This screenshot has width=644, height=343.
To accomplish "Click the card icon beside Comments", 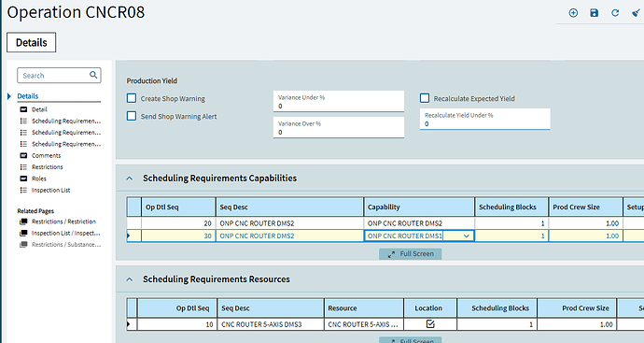I will pyautogui.click(x=23, y=155).
